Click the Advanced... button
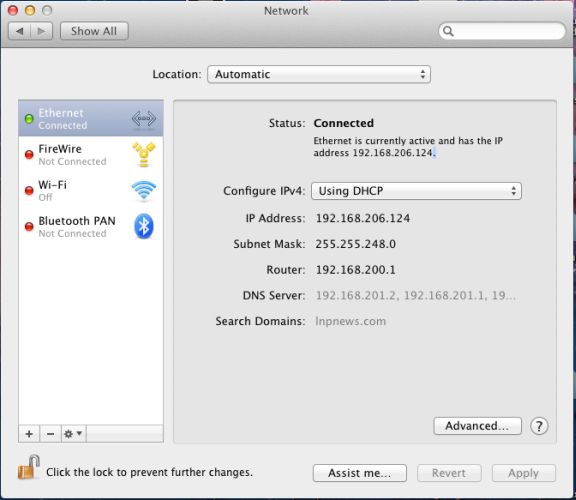Screen dimensions: 576x500 [477, 426]
